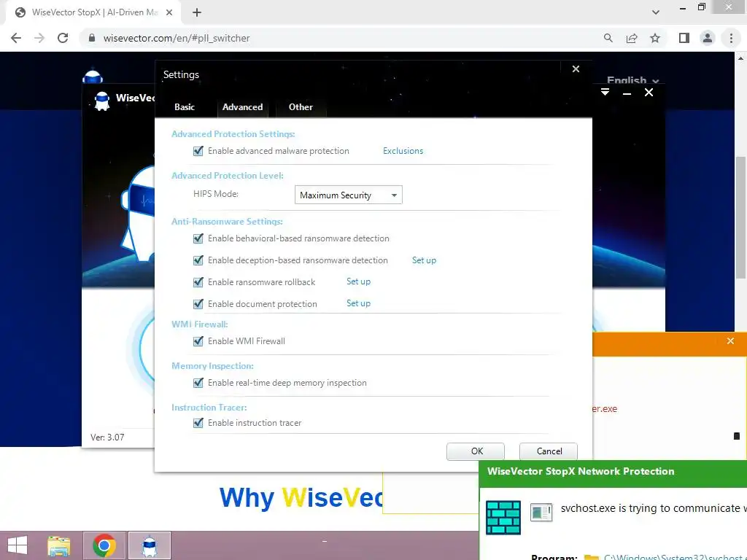Screen dimensions: 747x560
Task: Open Chrome three-dot menu
Action: 731,38
